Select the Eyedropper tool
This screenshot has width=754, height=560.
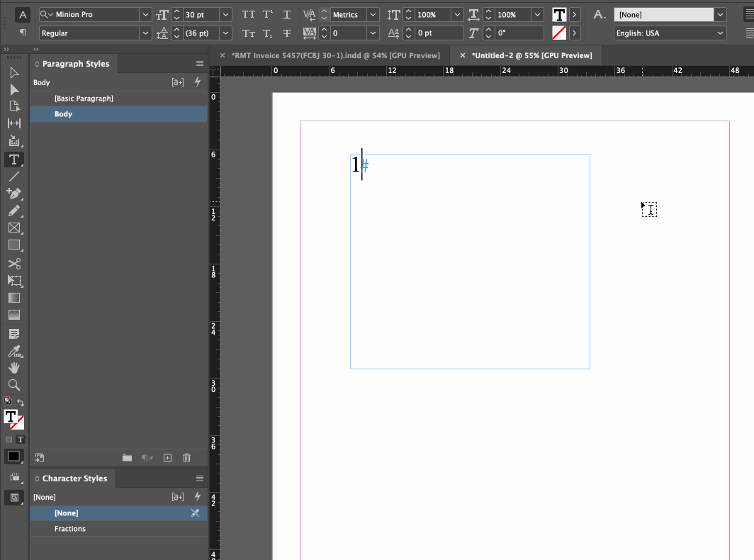click(14, 351)
